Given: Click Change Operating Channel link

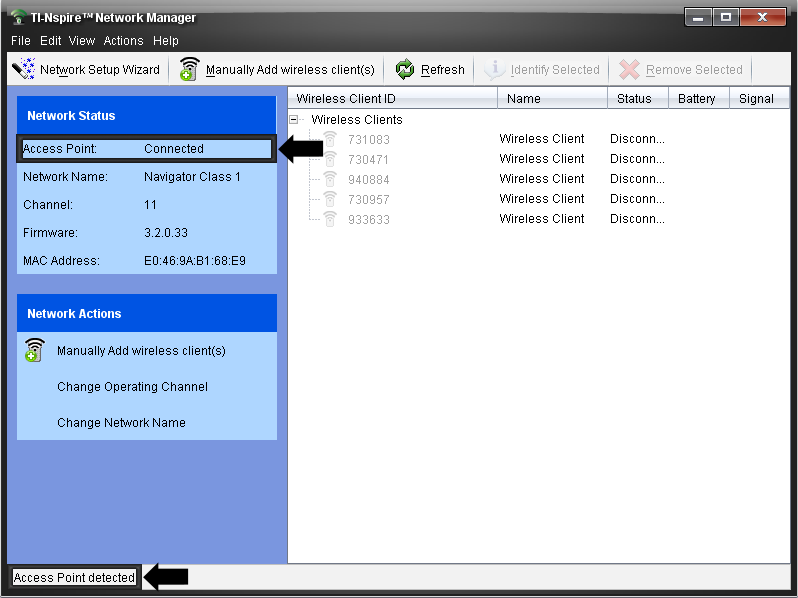Looking at the screenshot, I should (132, 387).
